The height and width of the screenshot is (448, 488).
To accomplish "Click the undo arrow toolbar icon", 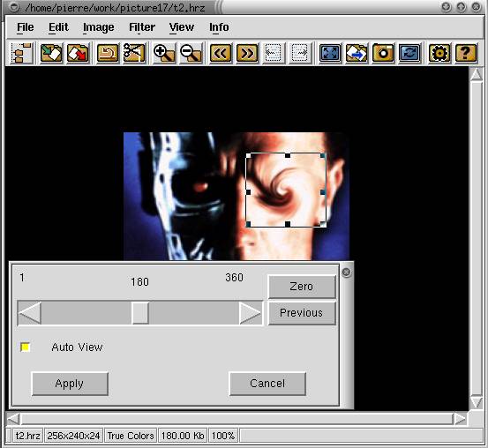I will pyautogui.click(x=108, y=53).
